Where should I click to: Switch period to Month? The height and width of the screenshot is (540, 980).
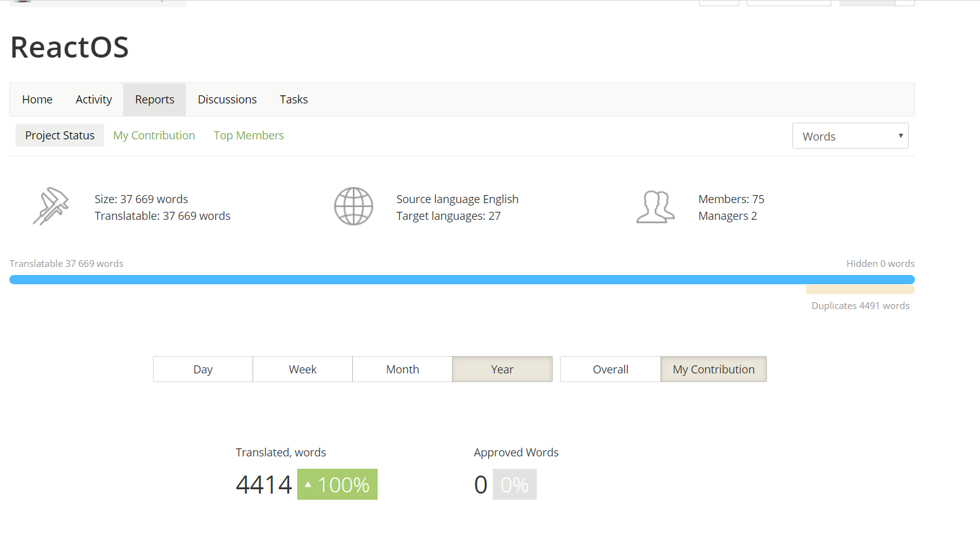point(402,369)
